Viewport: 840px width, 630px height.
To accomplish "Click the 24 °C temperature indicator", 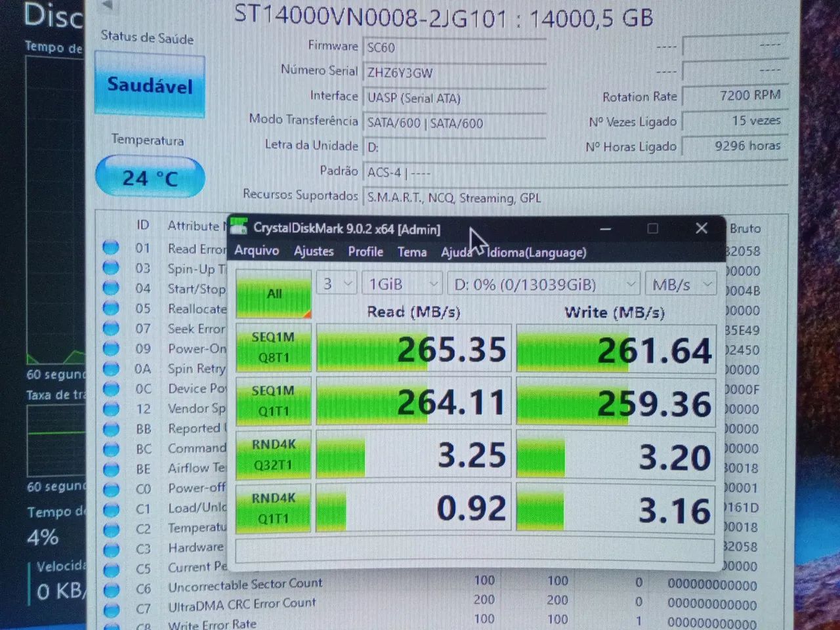I will 150,177.
